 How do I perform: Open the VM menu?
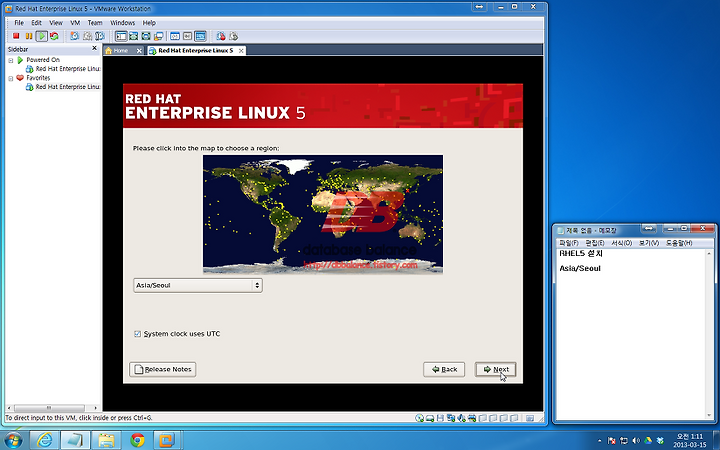pos(75,22)
